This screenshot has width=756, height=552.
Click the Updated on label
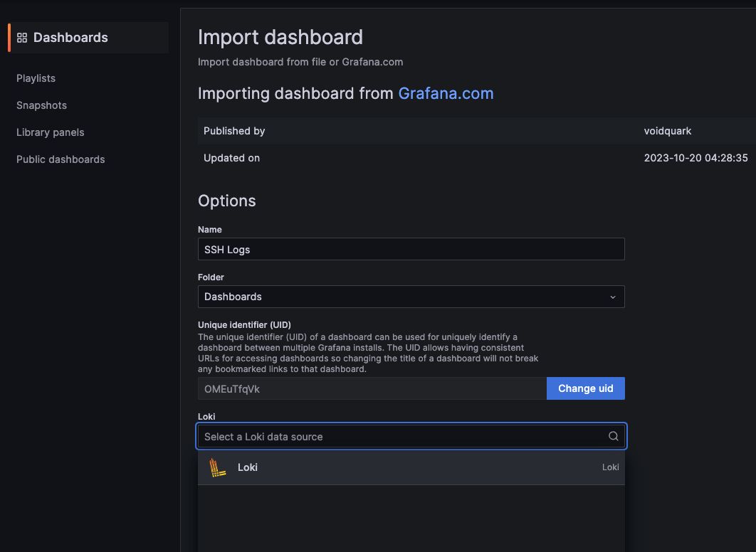(x=231, y=158)
